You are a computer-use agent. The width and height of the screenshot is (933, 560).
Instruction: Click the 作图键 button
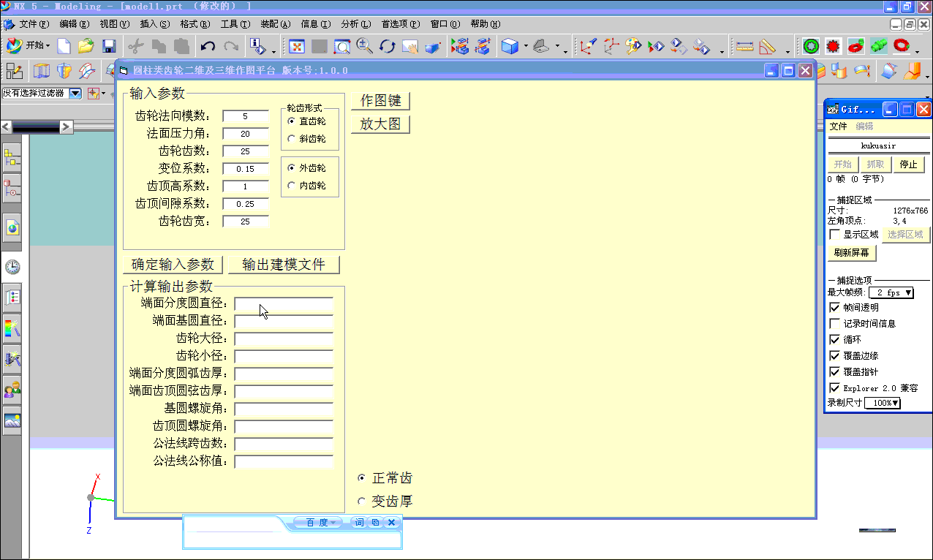(381, 101)
